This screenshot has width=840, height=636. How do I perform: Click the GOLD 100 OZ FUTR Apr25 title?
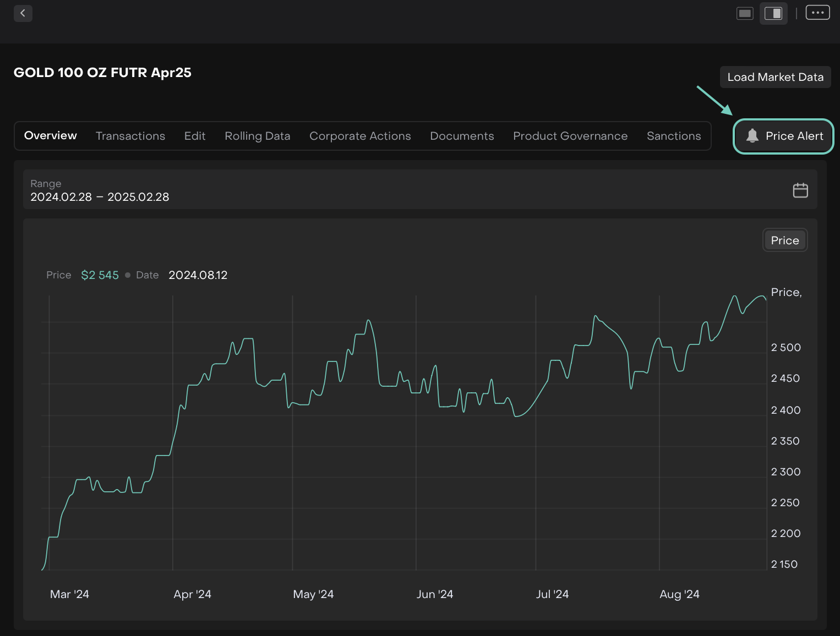click(x=102, y=73)
